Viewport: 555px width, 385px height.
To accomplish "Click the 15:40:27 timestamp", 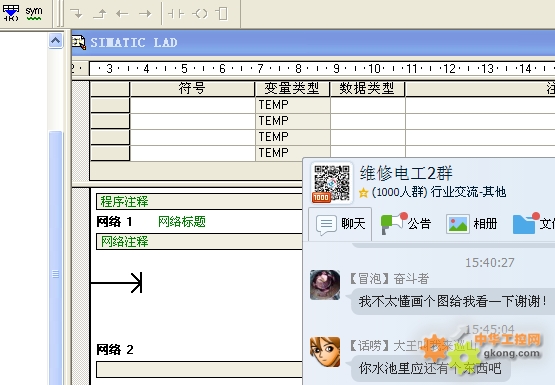I will [x=490, y=263].
